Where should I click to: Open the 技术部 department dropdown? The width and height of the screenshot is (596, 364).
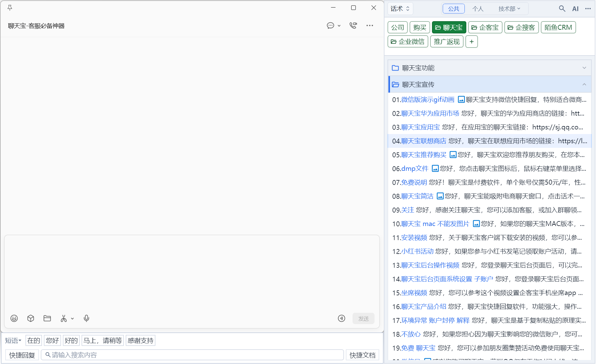pos(509,9)
